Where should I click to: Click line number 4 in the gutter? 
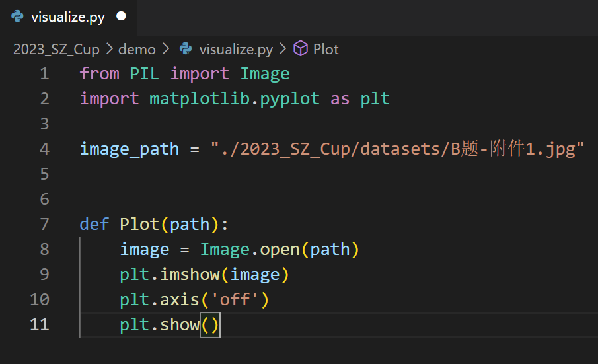pyautogui.click(x=45, y=149)
